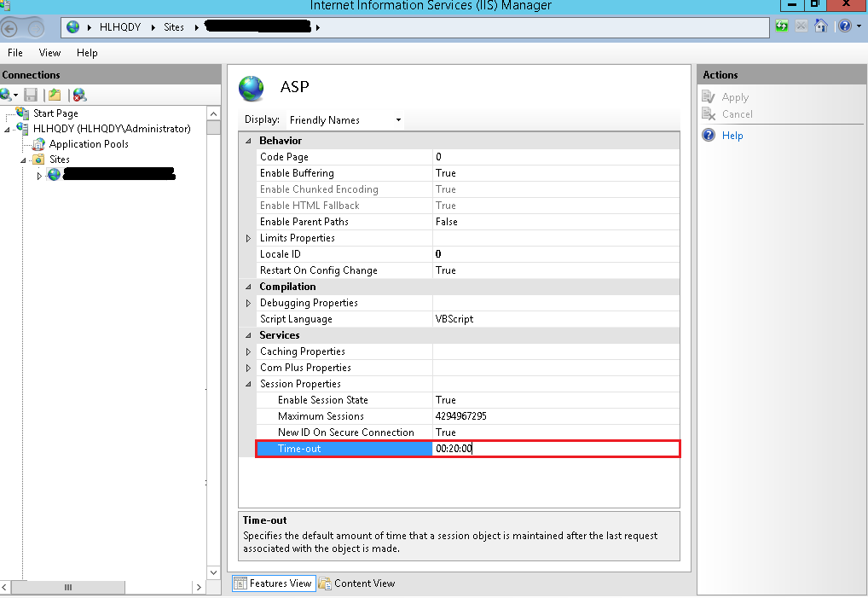Collapse the Sites tree node
This screenshot has height=598, width=868.
coord(23,160)
